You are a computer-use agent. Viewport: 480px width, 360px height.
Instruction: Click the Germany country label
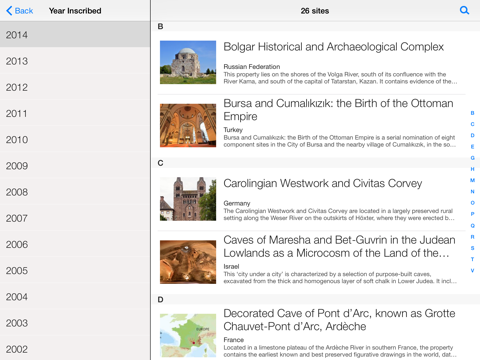[x=237, y=203]
